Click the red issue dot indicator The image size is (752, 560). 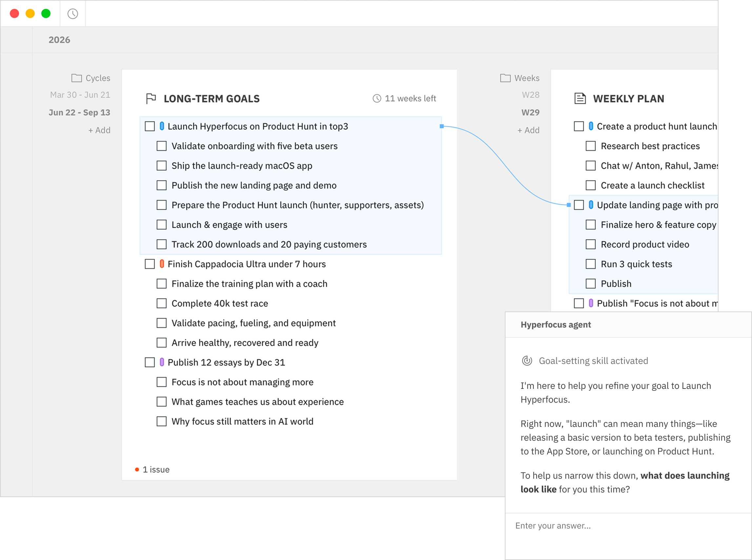click(137, 470)
